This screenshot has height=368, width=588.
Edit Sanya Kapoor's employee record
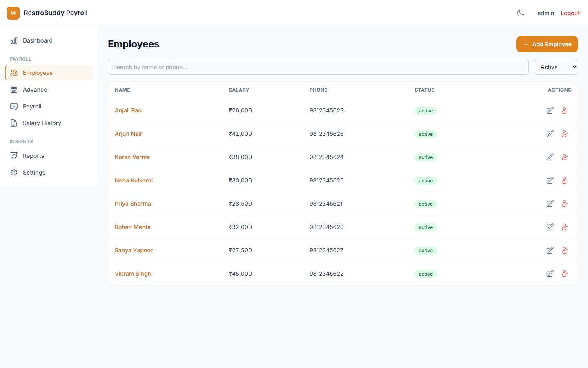[550, 250]
